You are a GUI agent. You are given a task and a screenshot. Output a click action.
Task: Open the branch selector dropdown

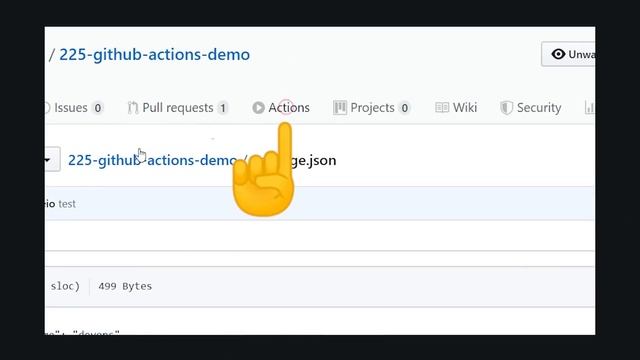coord(52,160)
